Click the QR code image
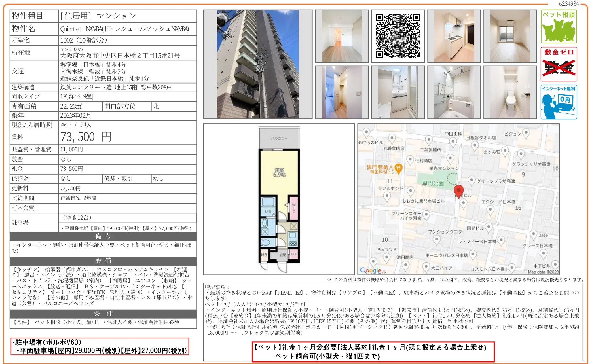The height and width of the screenshot is (364, 592). pyautogui.click(x=398, y=36)
